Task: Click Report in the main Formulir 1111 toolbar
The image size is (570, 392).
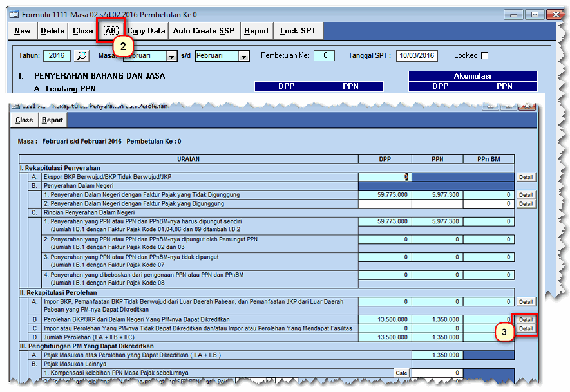Action: 256,31
